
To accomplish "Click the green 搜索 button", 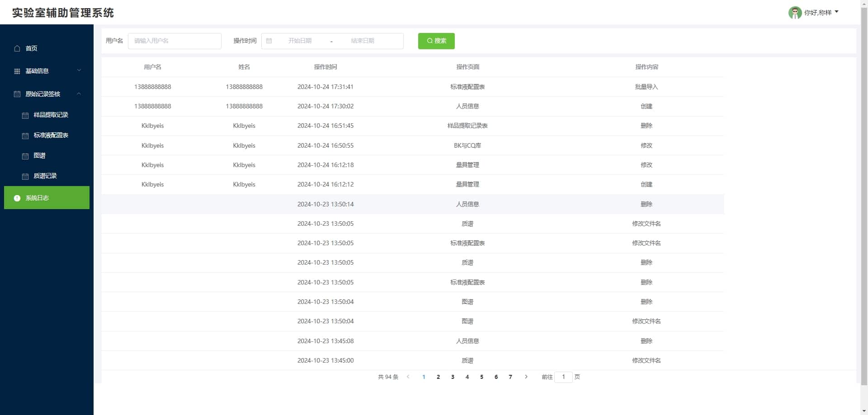I will click(436, 41).
